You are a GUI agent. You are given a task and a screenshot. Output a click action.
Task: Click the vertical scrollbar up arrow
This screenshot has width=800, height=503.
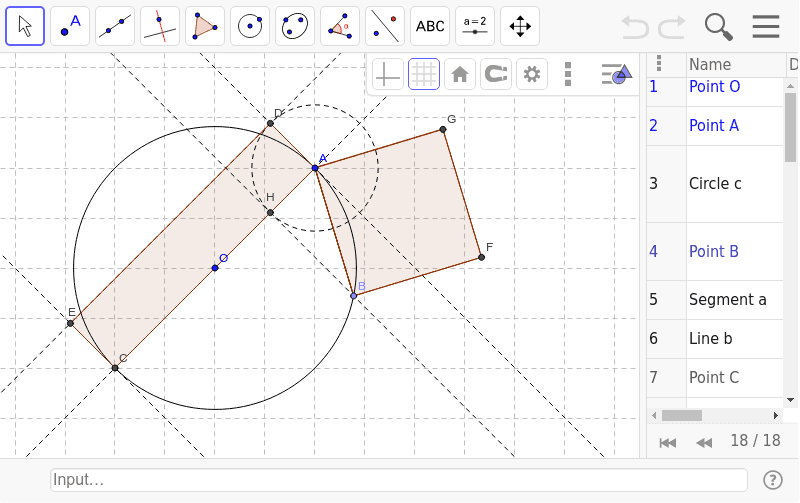coord(790,86)
